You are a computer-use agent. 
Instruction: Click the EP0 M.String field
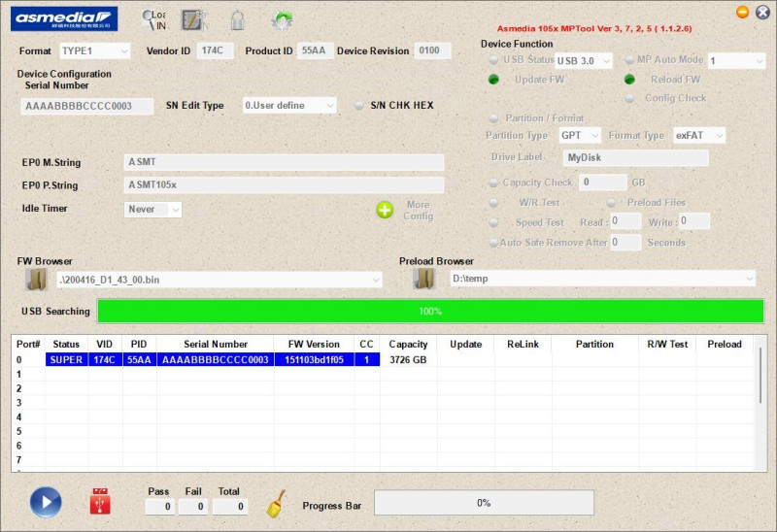(284, 162)
